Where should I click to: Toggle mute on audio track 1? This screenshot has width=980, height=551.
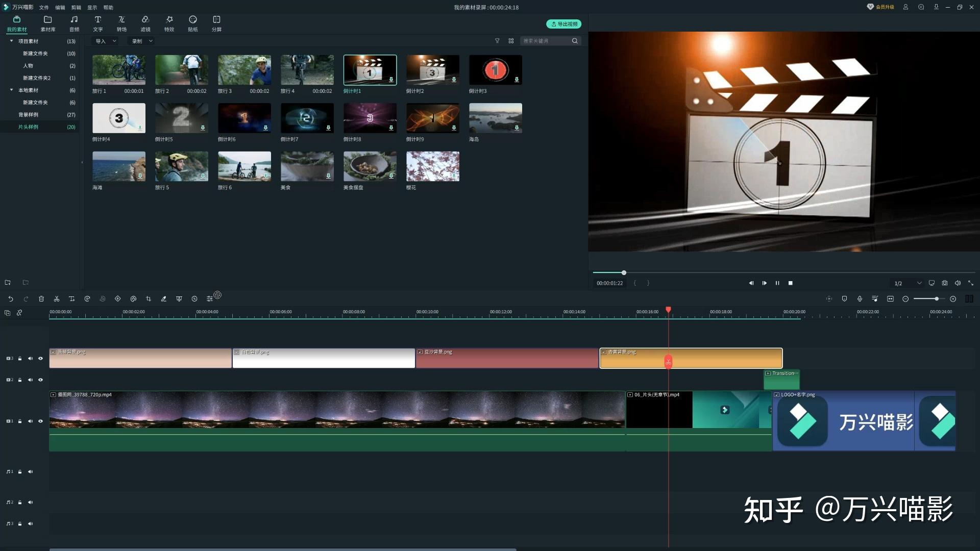tap(30, 471)
